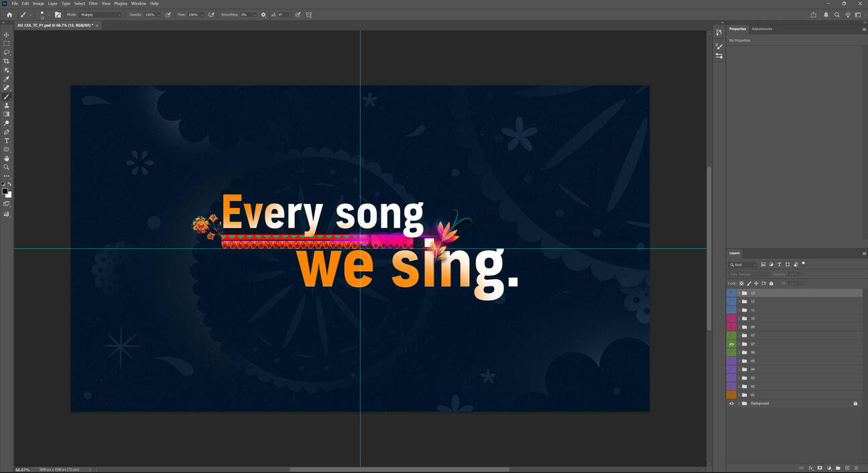Hide the Background group layer

(x=731, y=403)
